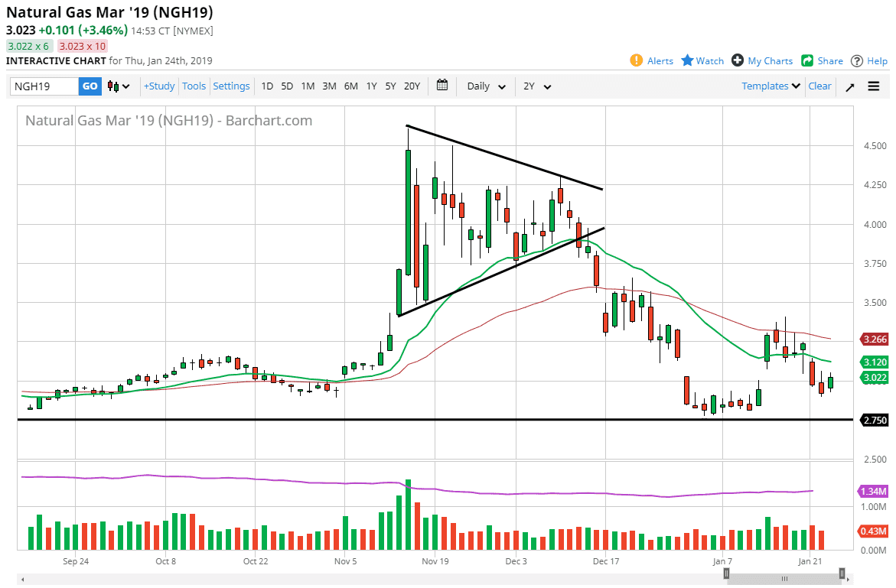This screenshot has height=588, width=896.
Task: Select the 6M time range
Action: (x=351, y=86)
